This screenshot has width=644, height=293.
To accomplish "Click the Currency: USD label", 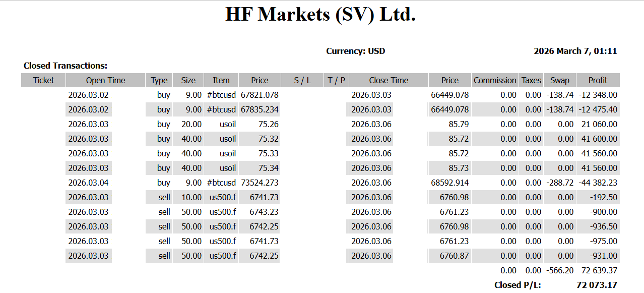I will click(355, 51).
